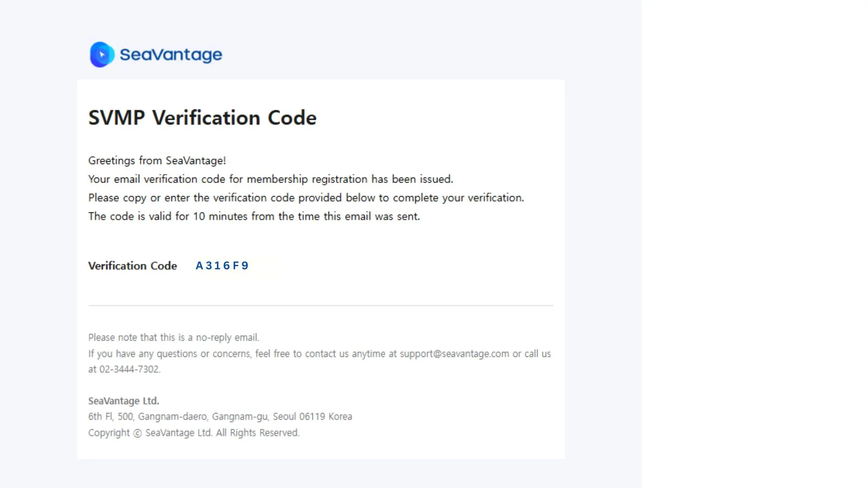The width and height of the screenshot is (868, 488).
Task: Click the last digit '9' of the code
Action: pos(245,266)
